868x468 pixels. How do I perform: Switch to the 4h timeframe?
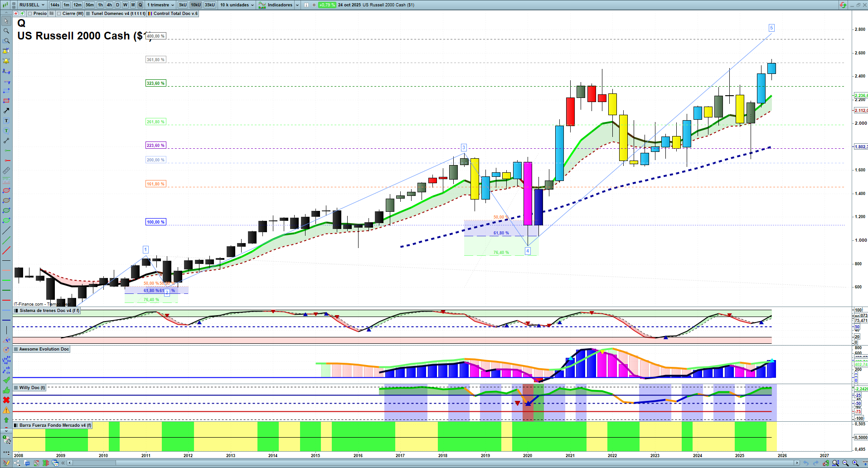click(x=109, y=5)
